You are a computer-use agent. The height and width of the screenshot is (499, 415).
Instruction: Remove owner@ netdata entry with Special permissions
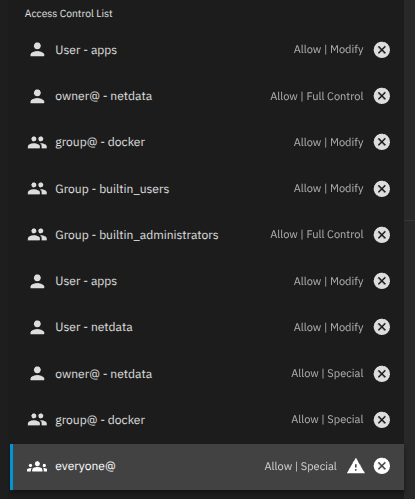coord(382,374)
